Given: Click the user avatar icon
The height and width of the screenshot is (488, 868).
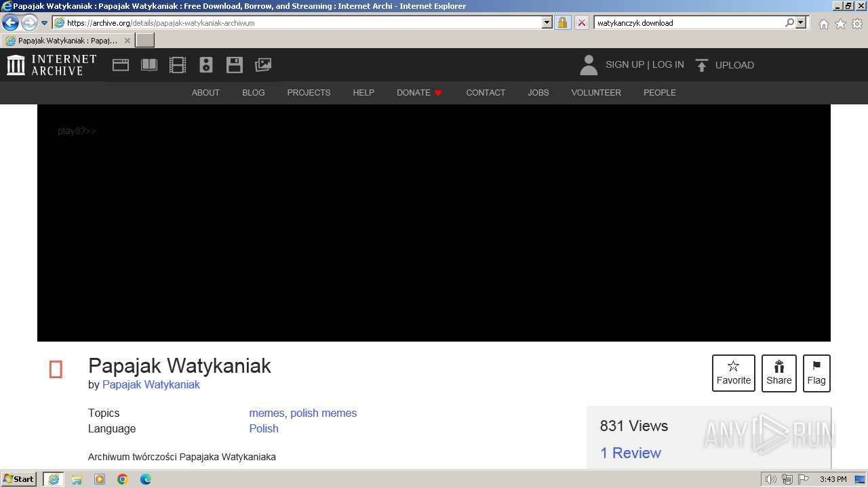Looking at the screenshot, I should (x=589, y=65).
